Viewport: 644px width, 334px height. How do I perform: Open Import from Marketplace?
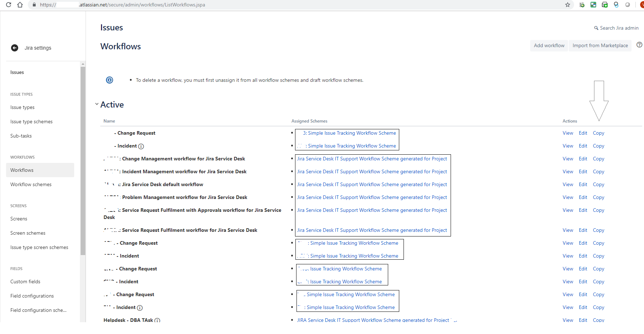click(600, 45)
